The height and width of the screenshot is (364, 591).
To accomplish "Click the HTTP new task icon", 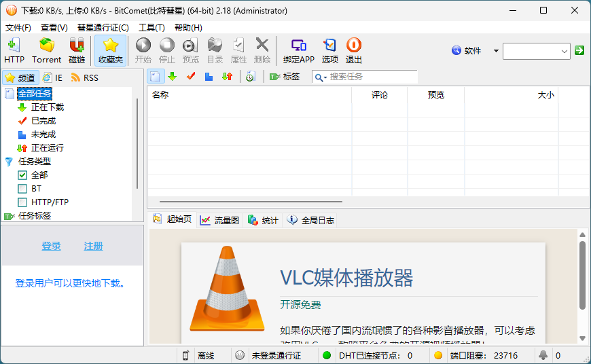I will pos(14,50).
